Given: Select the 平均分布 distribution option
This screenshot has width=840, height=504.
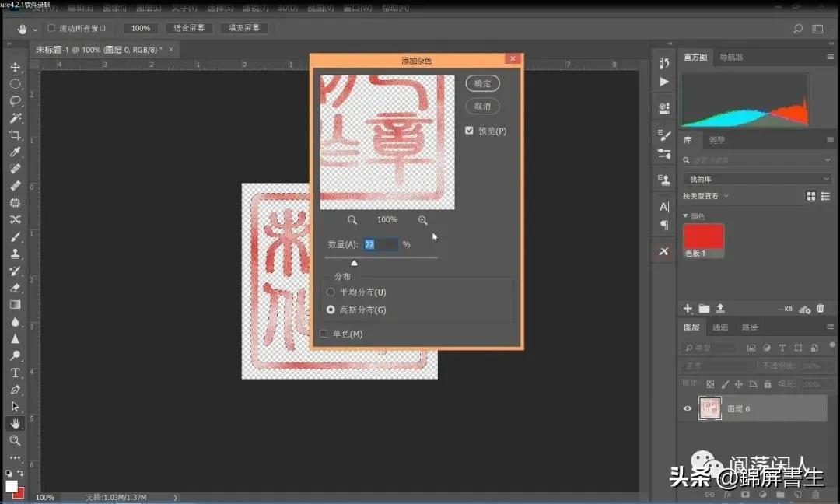Looking at the screenshot, I should pos(331,292).
